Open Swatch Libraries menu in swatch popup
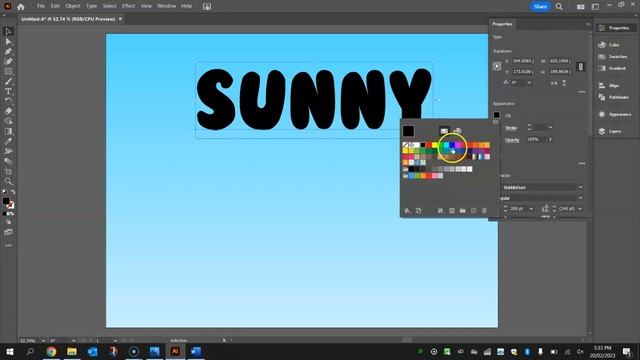 (x=407, y=211)
